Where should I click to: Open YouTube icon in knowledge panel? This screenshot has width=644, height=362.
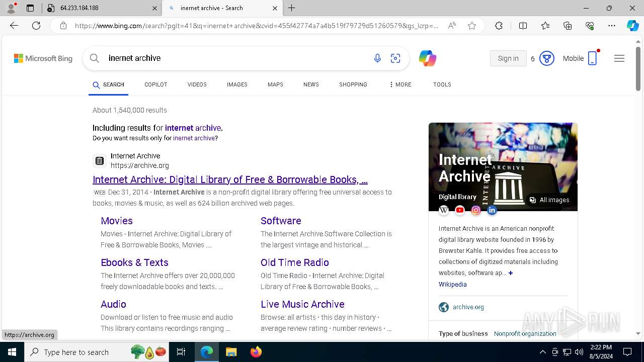pos(460,210)
